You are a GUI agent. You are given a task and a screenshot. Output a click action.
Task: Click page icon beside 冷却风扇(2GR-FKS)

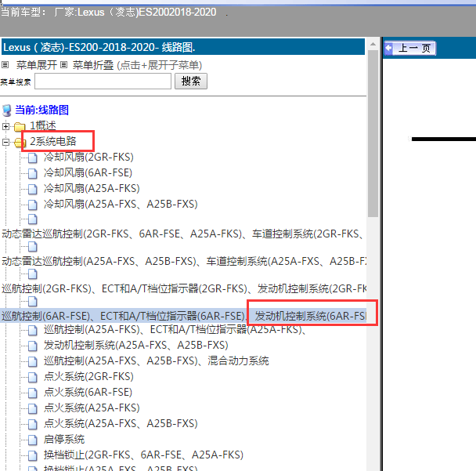32,158
